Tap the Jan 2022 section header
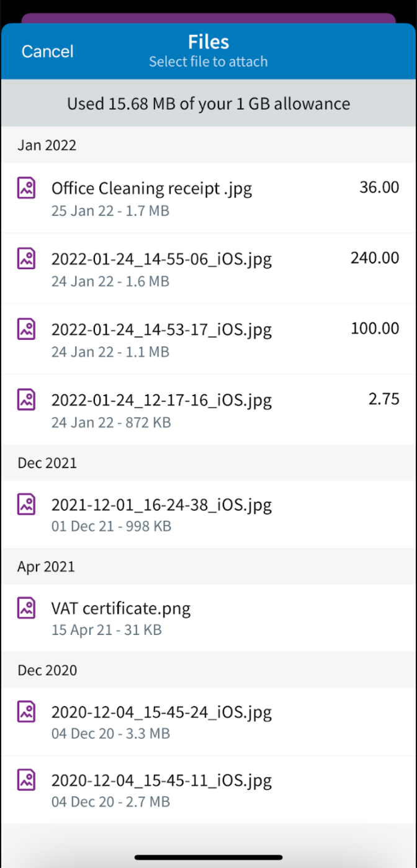The image size is (417, 868). pos(47,145)
